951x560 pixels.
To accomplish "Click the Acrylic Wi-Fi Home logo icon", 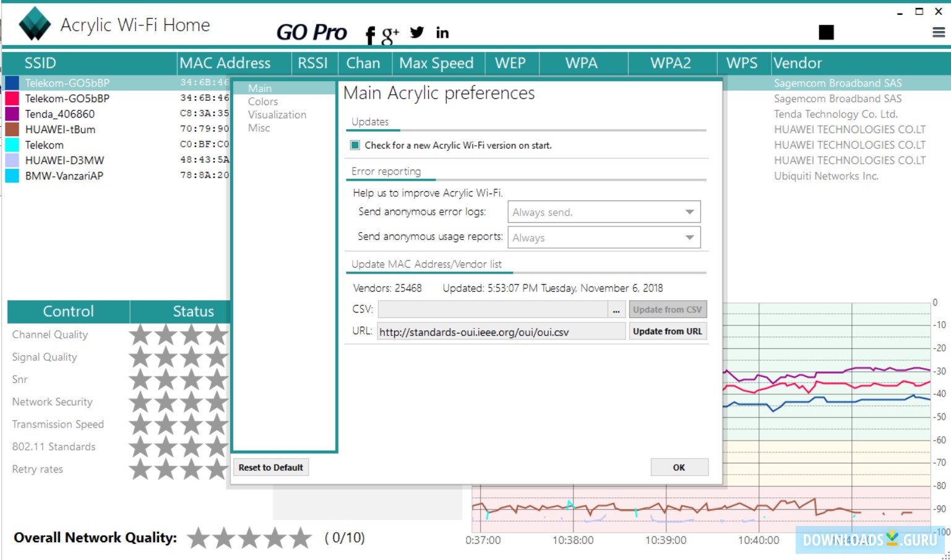I will tap(35, 24).
